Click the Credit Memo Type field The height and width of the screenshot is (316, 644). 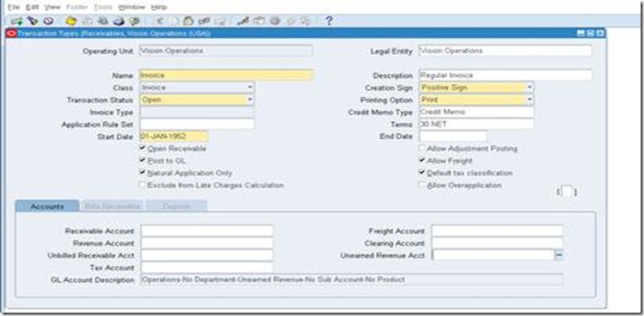(476, 112)
